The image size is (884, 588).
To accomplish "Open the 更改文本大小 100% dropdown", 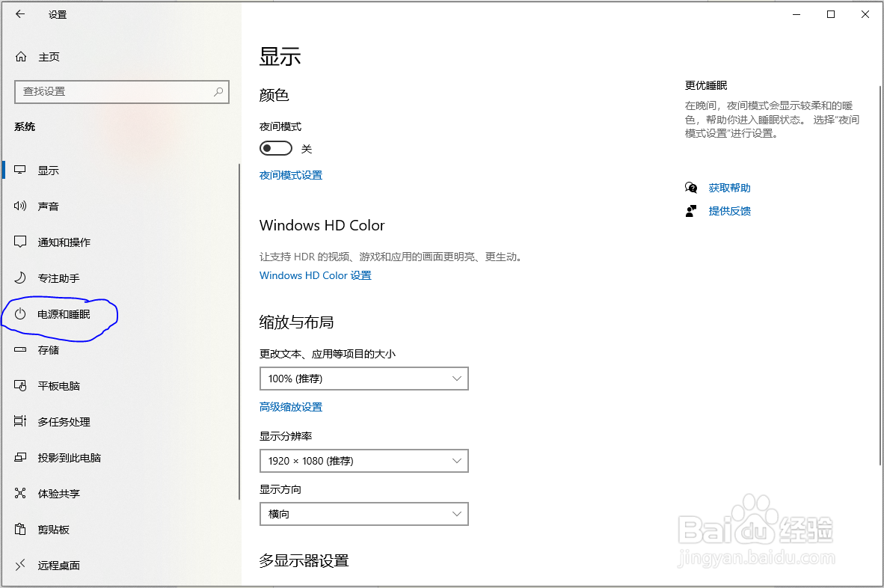I will click(x=363, y=379).
